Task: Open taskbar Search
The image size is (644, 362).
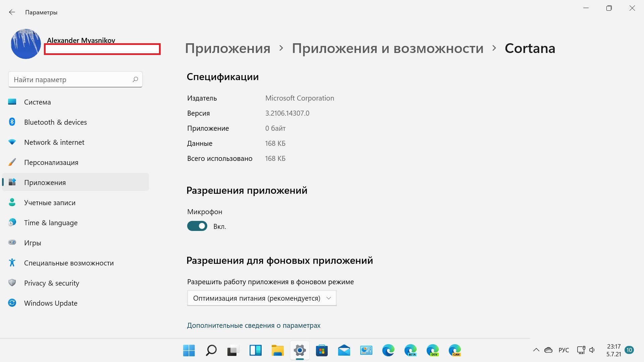Action: [x=211, y=351]
